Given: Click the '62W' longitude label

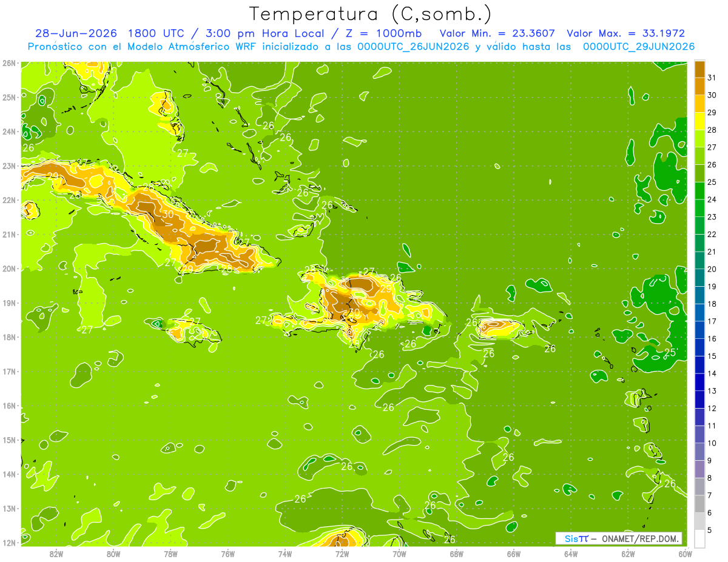Looking at the screenshot, I should point(629,554).
